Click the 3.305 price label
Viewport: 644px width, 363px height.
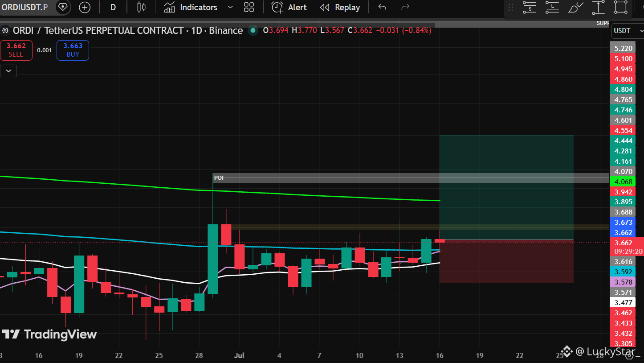[623, 343]
